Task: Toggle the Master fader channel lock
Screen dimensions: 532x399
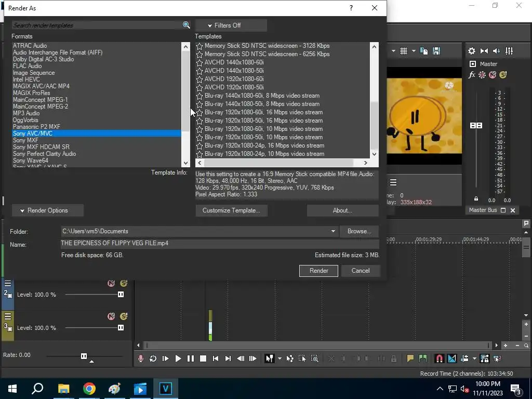Action: pyautogui.click(x=476, y=199)
